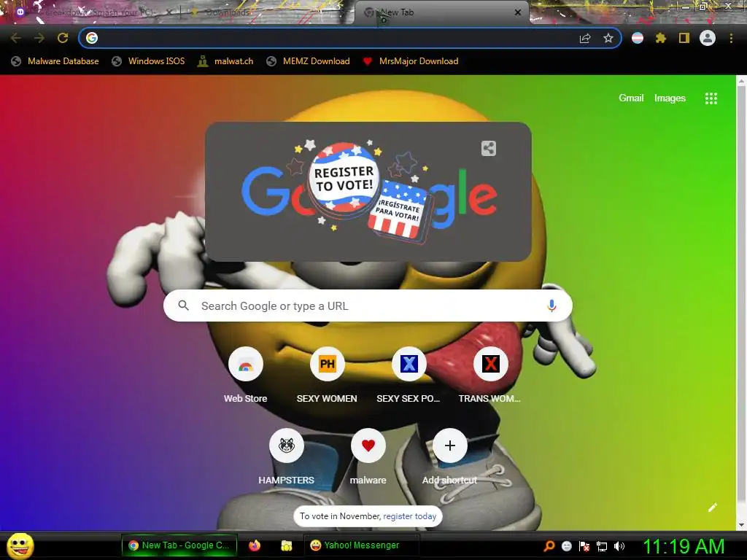Click the 11:19 AM clock
Viewport: 747px width, 560px height.
point(684,546)
